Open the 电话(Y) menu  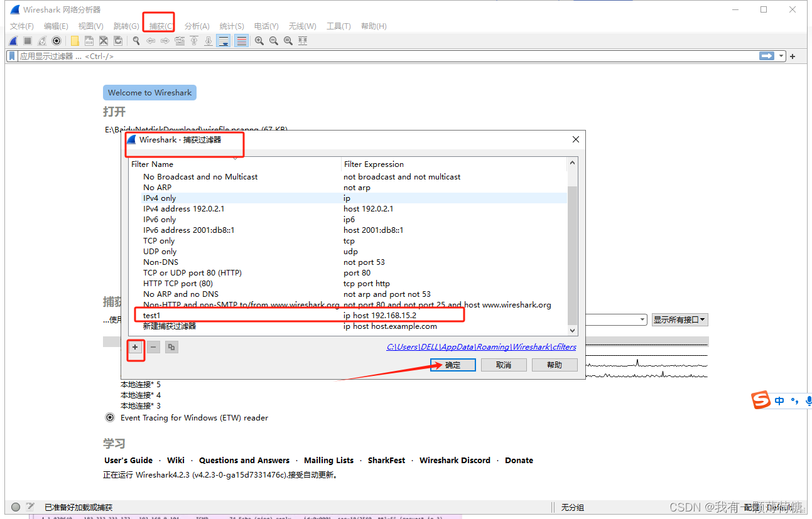(266, 26)
